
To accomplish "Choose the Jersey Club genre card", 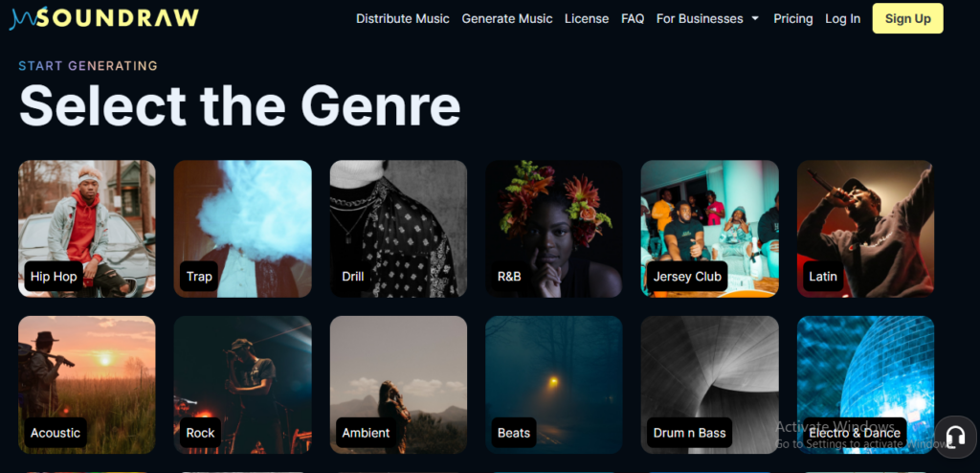I will (709, 229).
